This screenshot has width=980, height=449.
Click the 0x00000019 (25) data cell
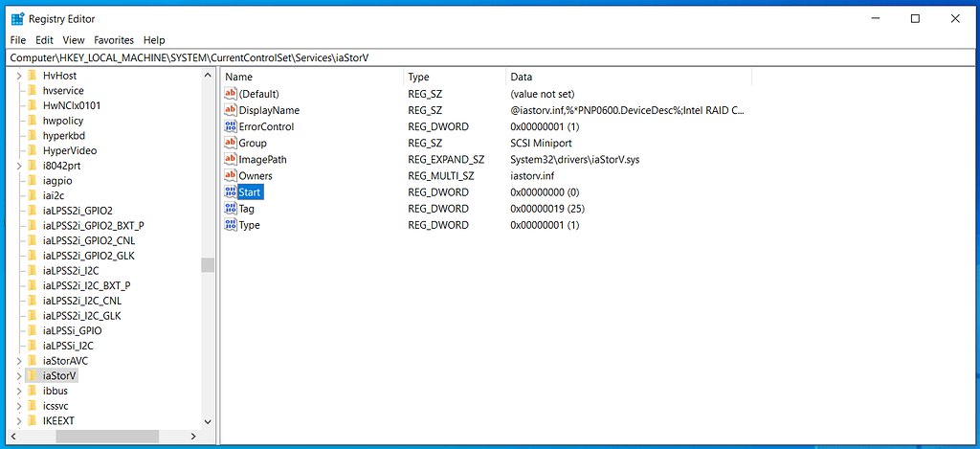pyautogui.click(x=546, y=209)
